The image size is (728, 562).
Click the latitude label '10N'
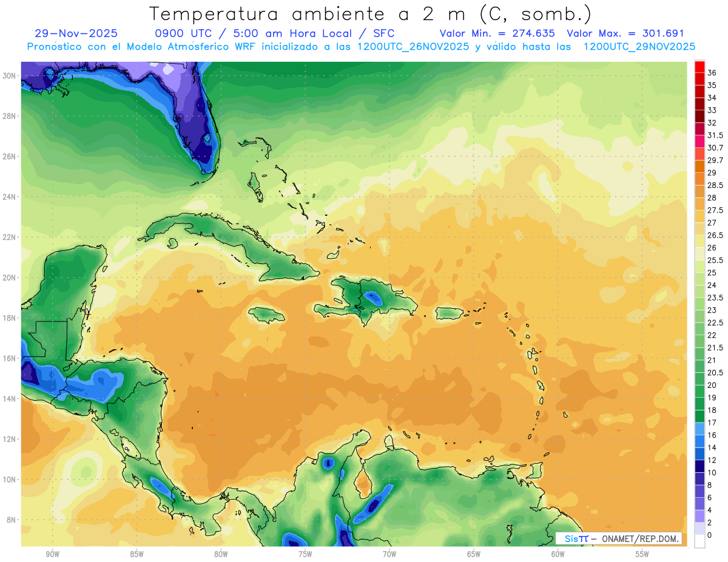(x=10, y=480)
